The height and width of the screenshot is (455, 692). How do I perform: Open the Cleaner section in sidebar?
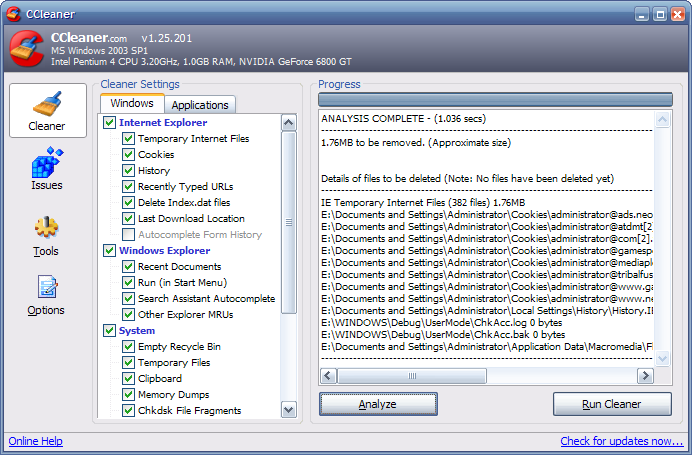click(x=48, y=110)
